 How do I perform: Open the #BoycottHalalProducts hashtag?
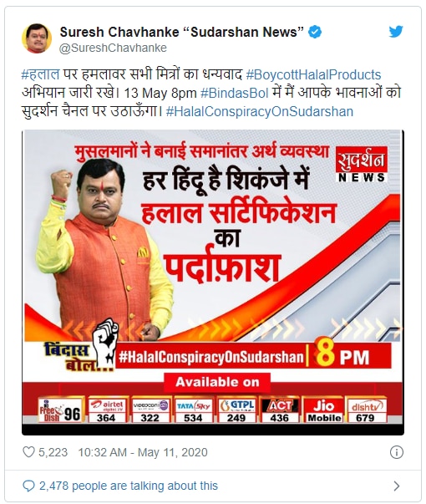pos(313,74)
